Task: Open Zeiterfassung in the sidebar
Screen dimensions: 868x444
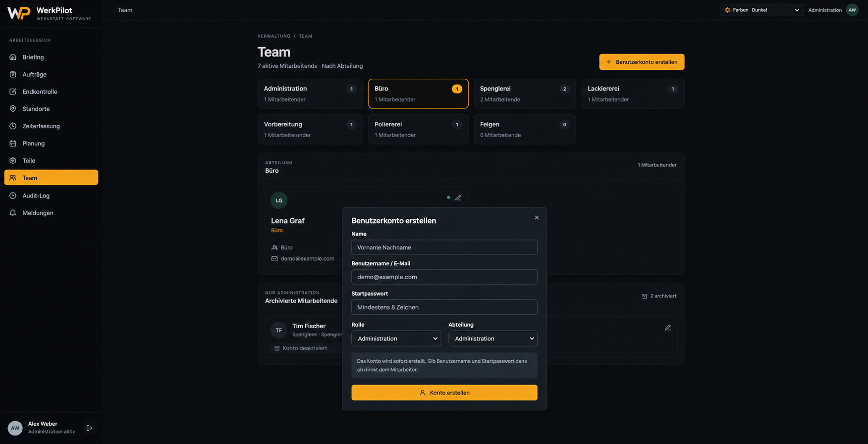Action: coord(51,126)
